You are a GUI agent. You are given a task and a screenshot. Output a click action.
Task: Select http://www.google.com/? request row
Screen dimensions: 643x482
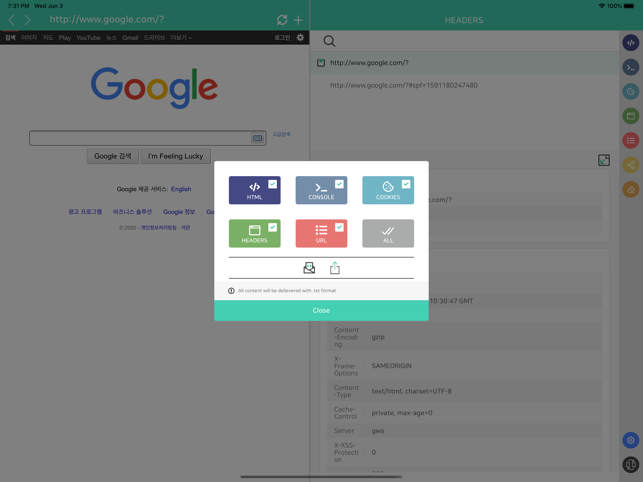pyautogui.click(x=464, y=63)
